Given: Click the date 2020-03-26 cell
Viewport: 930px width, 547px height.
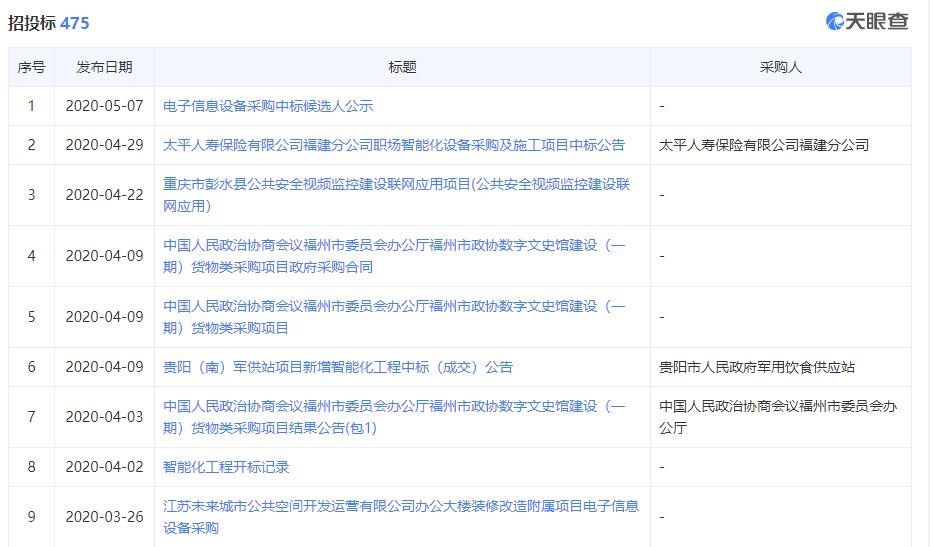Looking at the screenshot, I should 104,517.
